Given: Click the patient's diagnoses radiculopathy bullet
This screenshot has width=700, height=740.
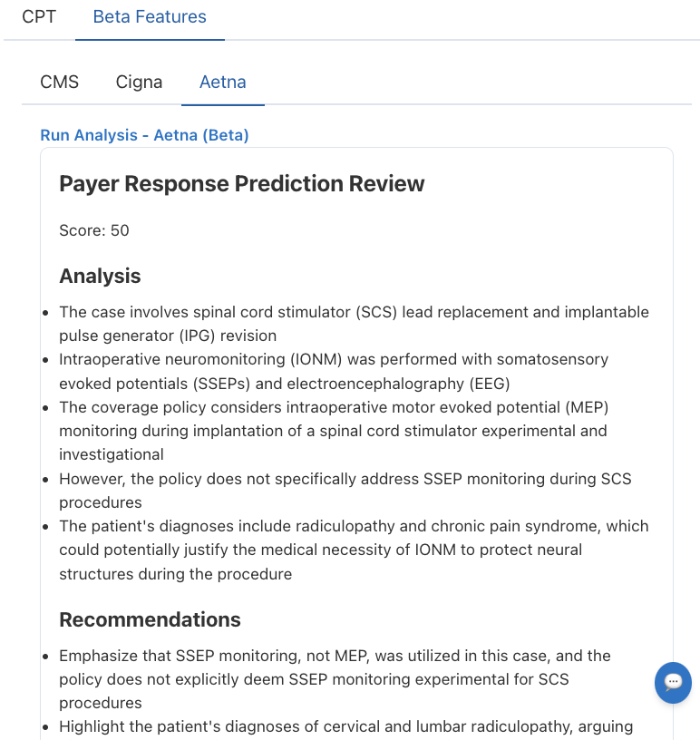Looking at the screenshot, I should coord(354,550).
